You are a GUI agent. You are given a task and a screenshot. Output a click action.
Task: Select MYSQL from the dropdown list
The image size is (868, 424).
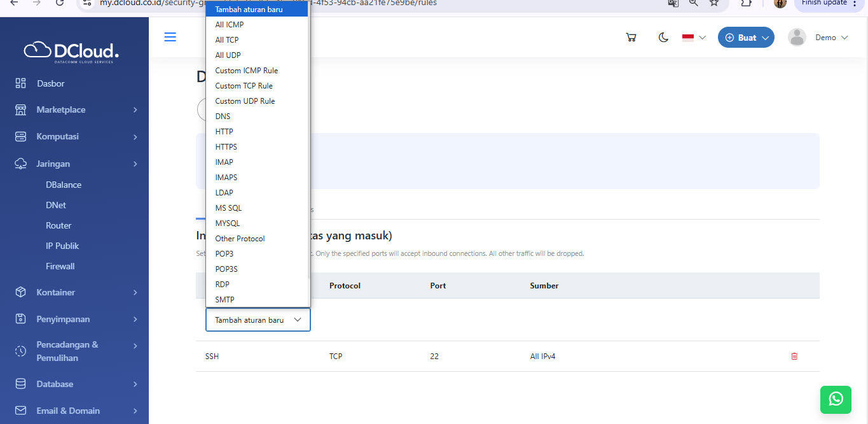227,223
